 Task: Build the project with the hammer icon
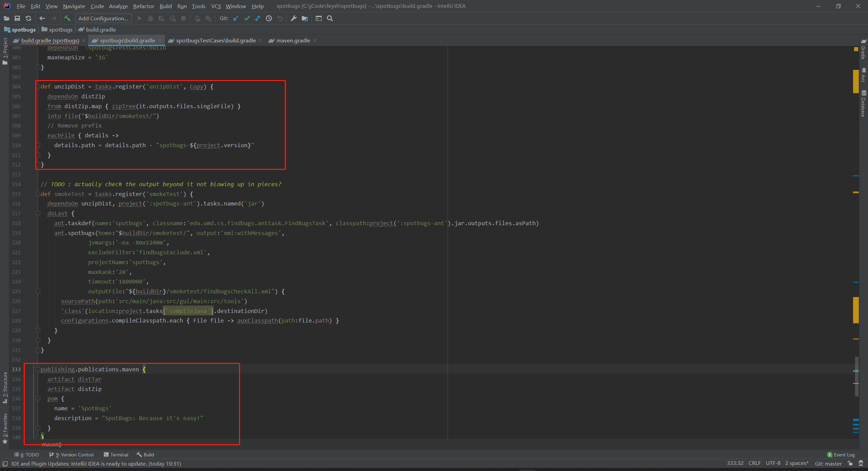[67, 18]
